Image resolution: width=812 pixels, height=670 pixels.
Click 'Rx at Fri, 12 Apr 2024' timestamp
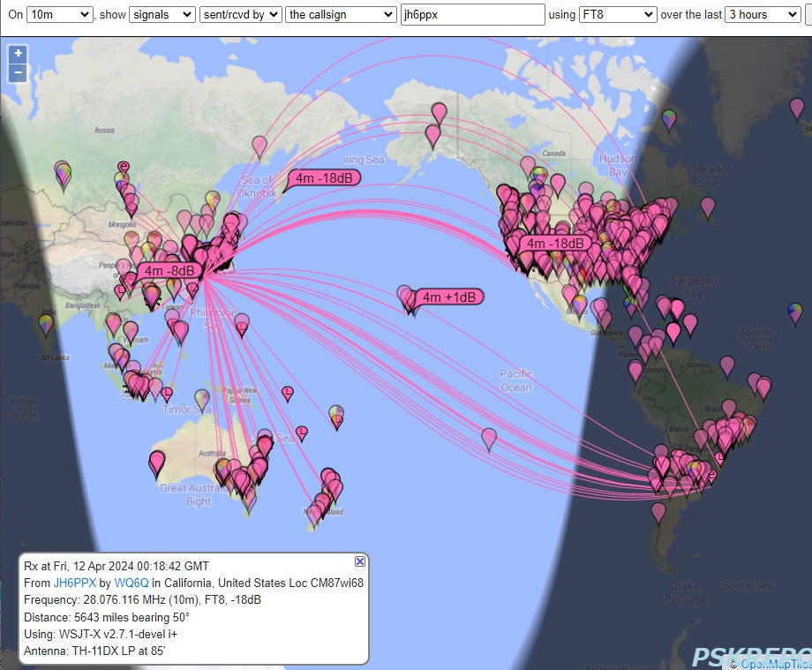pos(117,566)
